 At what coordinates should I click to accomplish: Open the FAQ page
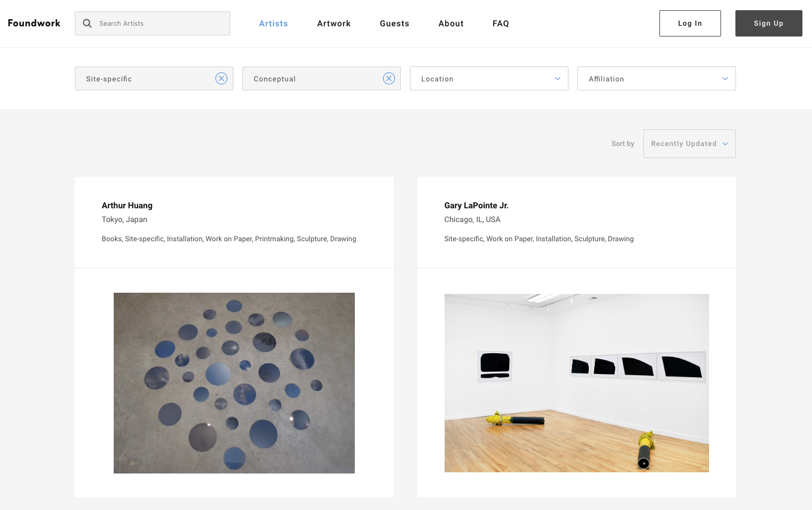tap(501, 23)
